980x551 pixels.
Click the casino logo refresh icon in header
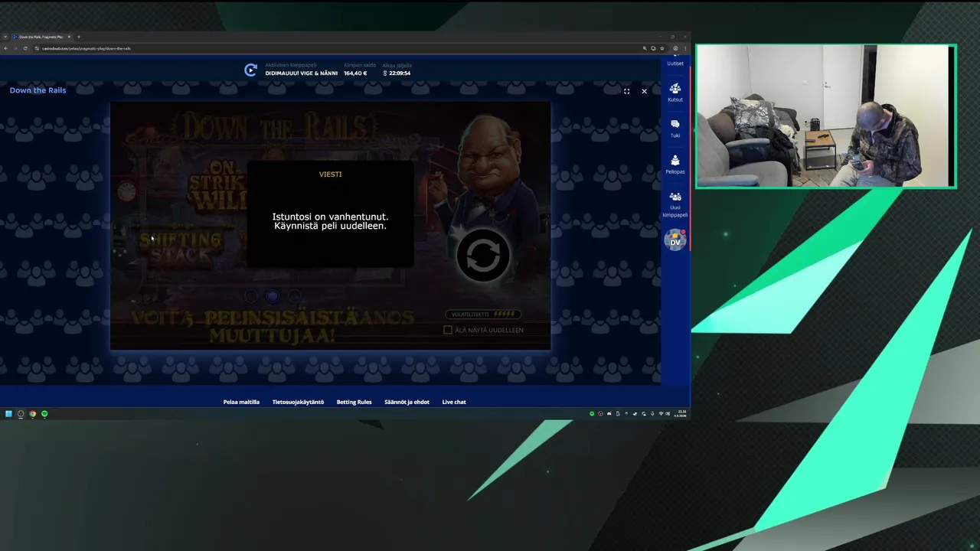tap(250, 70)
